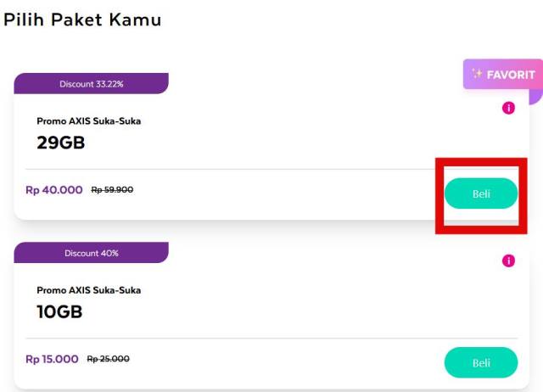This screenshot has width=543, height=392.
Task: Select the FAVORIT ribbon text
Action: [511, 75]
